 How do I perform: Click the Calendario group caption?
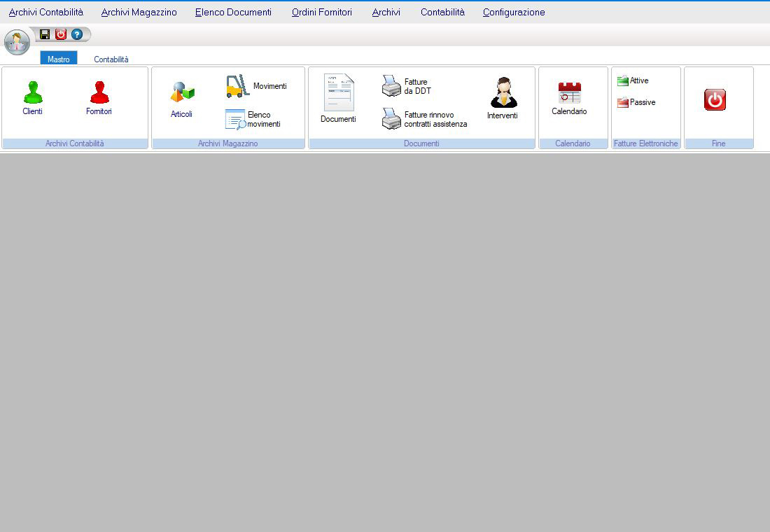tap(573, 143)
